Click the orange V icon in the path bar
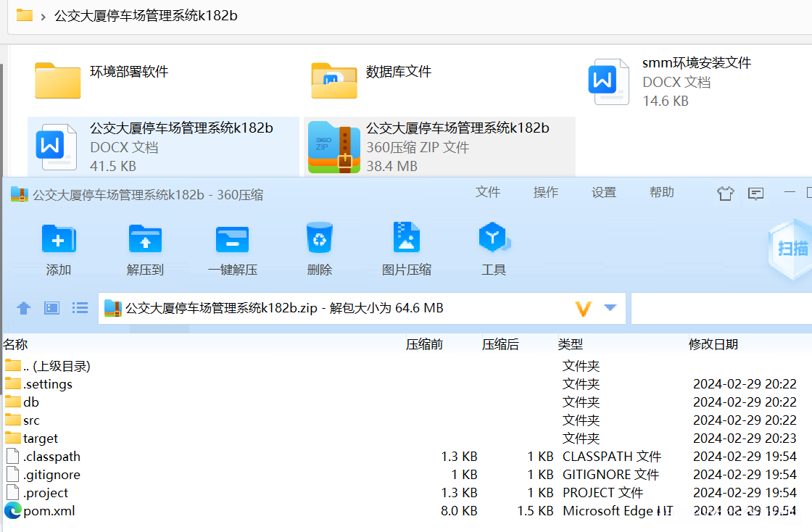812x532 pixels. tap(584, 309)
